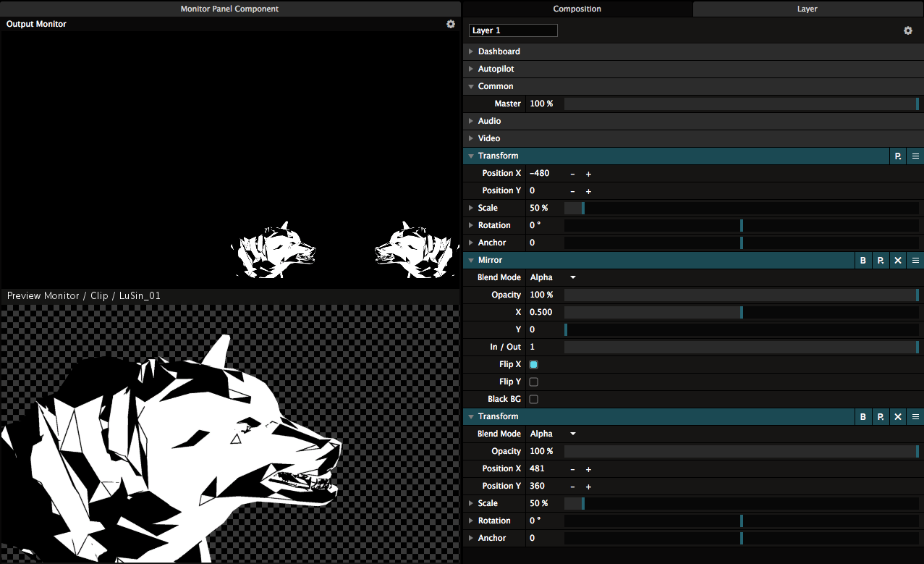Viewport: 924px width, 564px height.
Task: Adjust the Mirror X slider at 0.500
Action: 742,312
